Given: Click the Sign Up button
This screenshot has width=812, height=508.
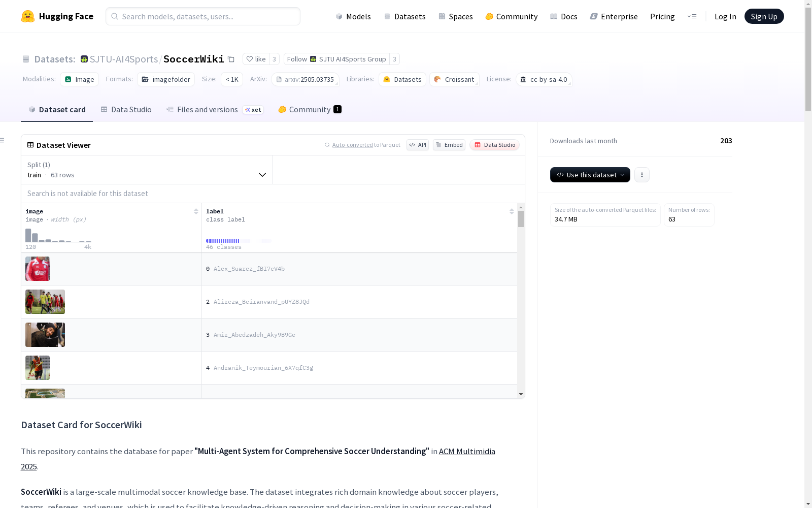Looking at the screenshot, I should (x=764, y=16).
